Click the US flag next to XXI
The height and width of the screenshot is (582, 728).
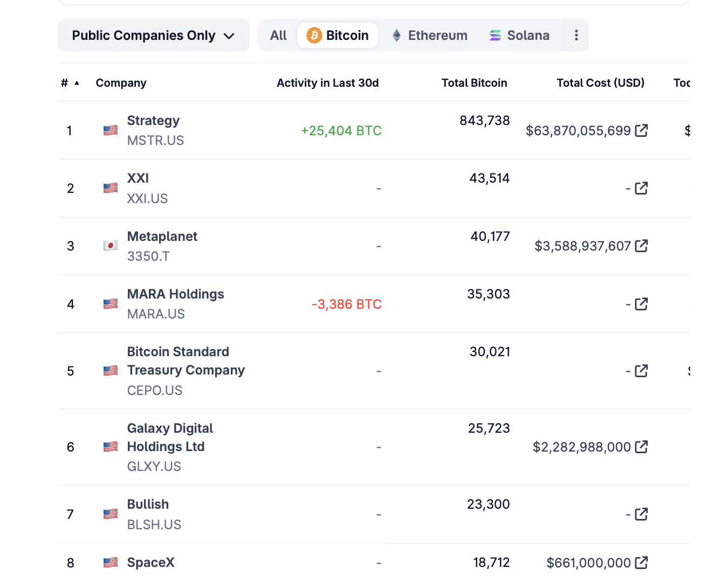point(111,188)
